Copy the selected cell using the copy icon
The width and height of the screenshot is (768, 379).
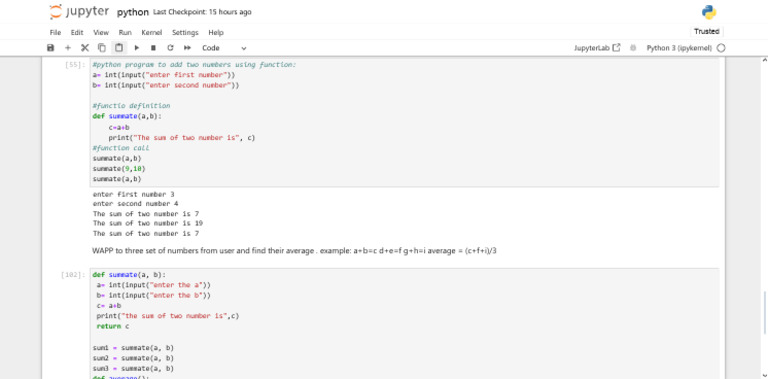tap(102, 48)
